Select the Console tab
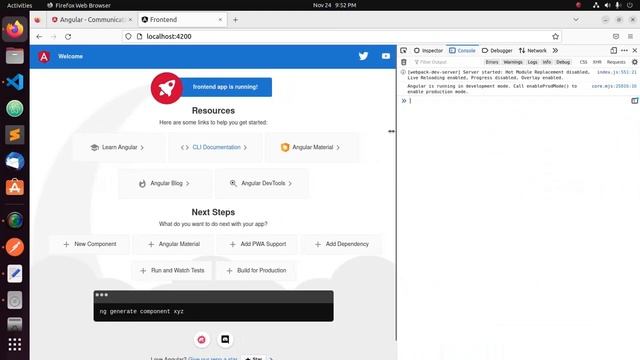 pyautogui.click(x=462, y=50)
